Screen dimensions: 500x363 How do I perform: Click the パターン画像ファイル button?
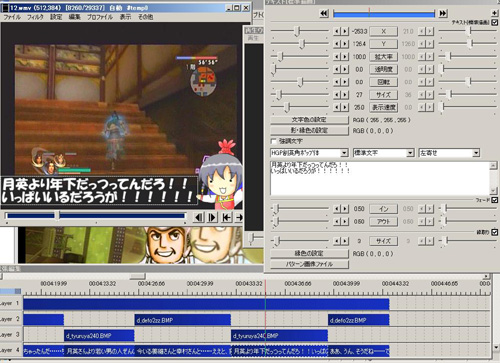coord(309,264)
